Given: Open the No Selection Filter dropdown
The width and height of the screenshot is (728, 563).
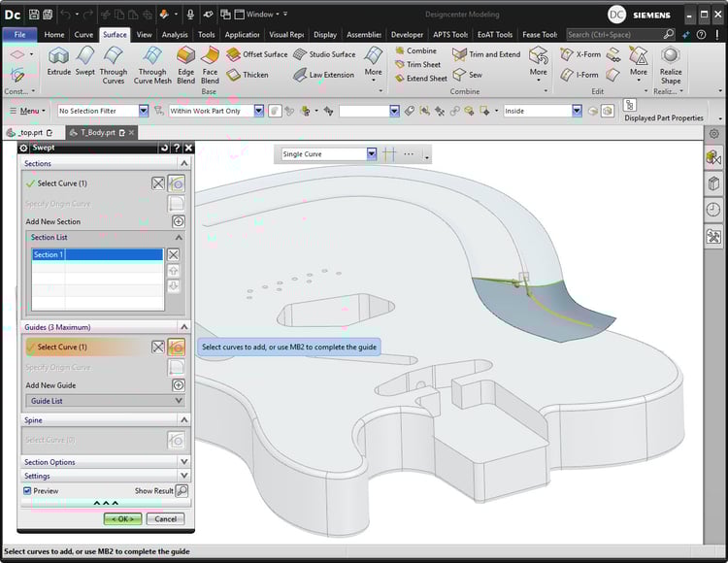Looking at the screenshot, I should tap(143, 111).
